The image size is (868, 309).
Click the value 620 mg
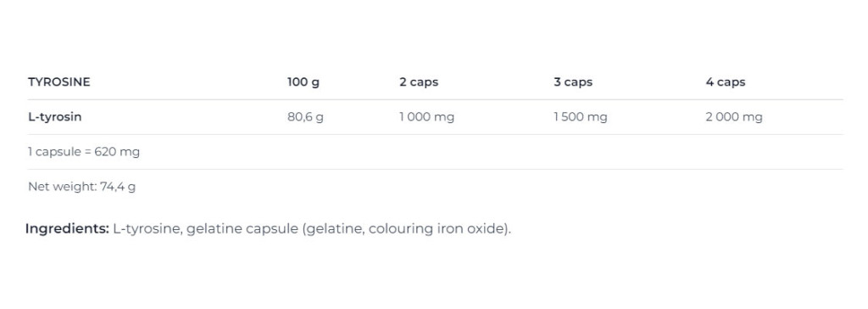click(x=117, y=152)
